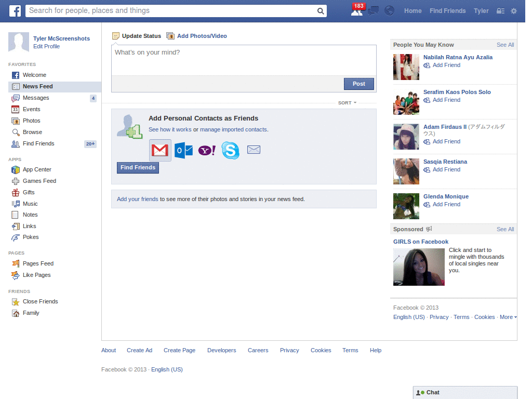
Task: Click the Music icon
Action: (x=15, y=204)
